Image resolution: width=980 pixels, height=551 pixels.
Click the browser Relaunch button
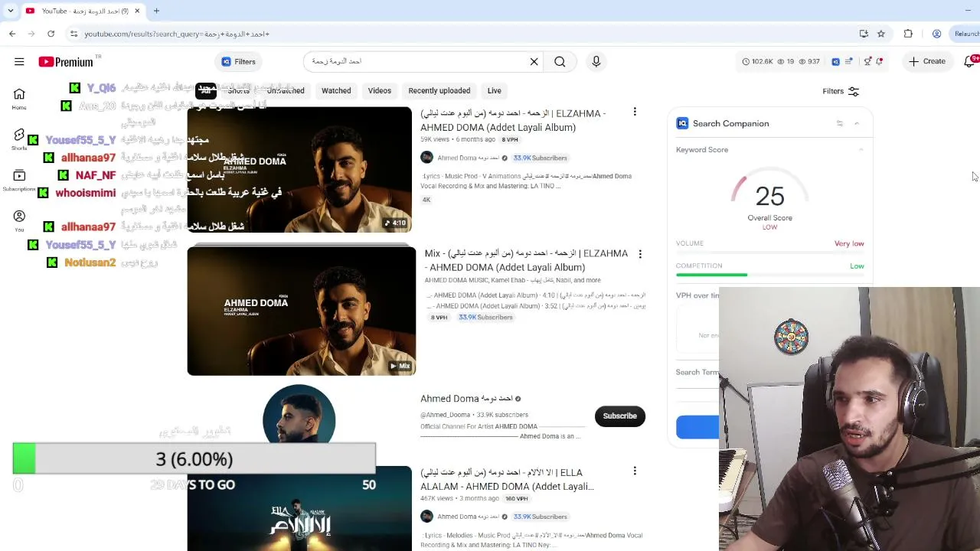click(965, 34)
